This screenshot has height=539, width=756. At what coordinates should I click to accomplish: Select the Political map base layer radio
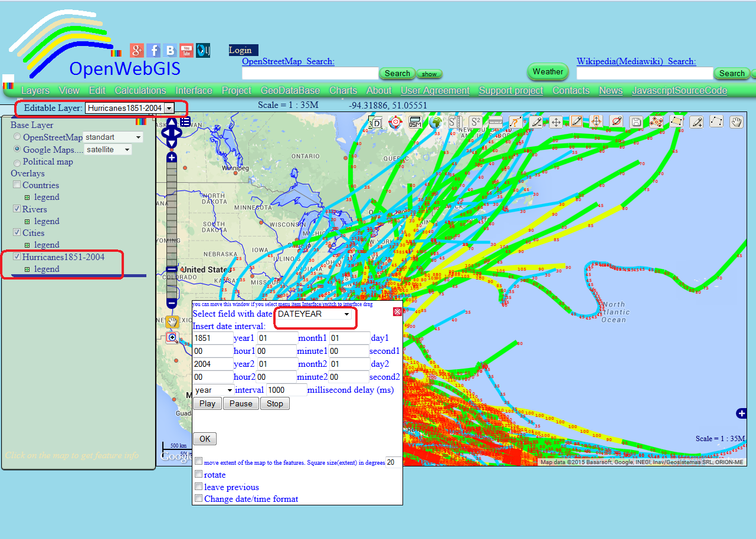coord(17,162)
